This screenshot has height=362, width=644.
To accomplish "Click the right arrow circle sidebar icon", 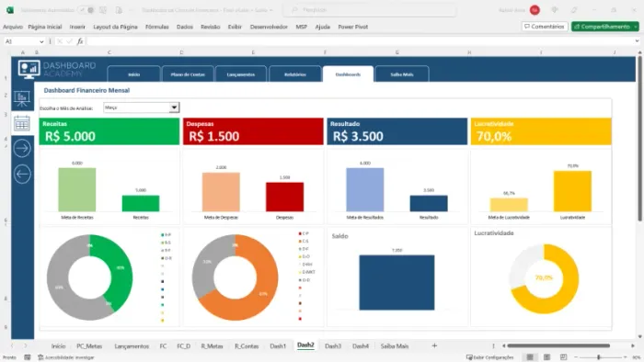I will pyautogui.click(x=22, y=149).
